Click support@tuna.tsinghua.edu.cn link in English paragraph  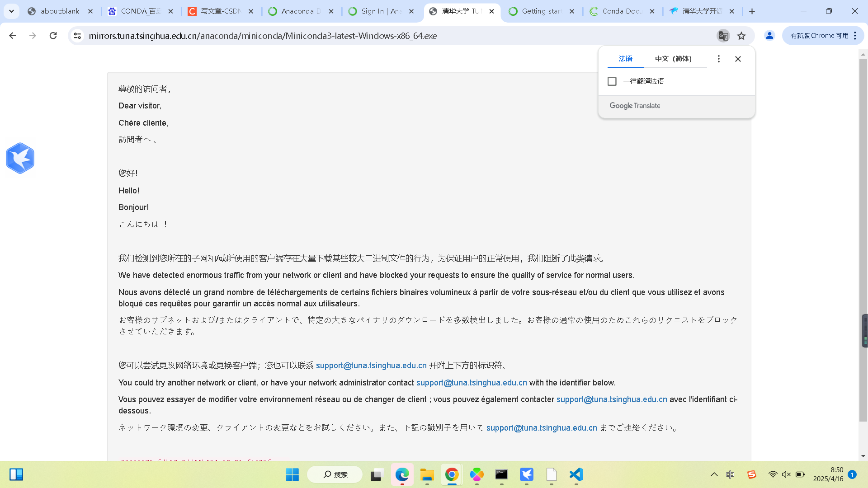[472, 383]
